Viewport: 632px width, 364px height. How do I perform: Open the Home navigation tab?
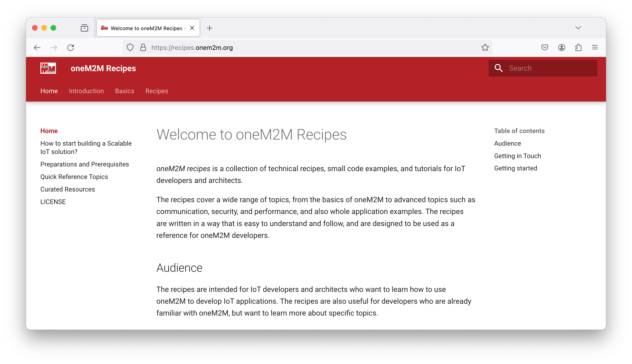coord(49,91)
